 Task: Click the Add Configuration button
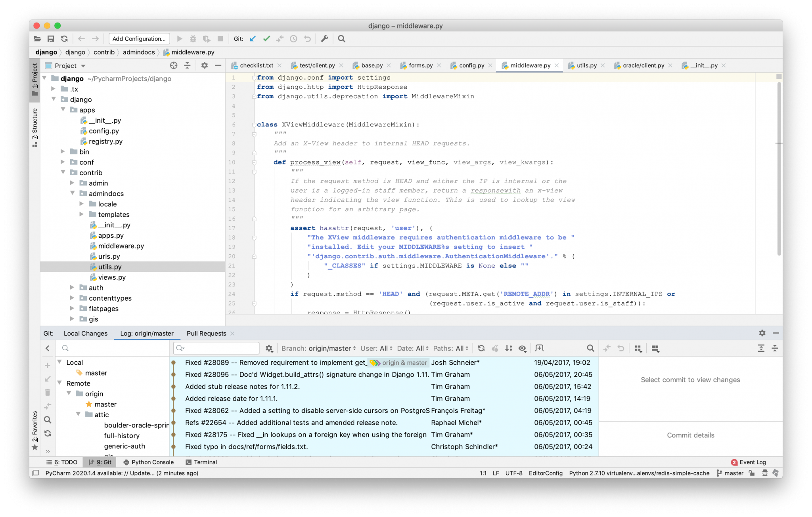[x=139, y=38]
